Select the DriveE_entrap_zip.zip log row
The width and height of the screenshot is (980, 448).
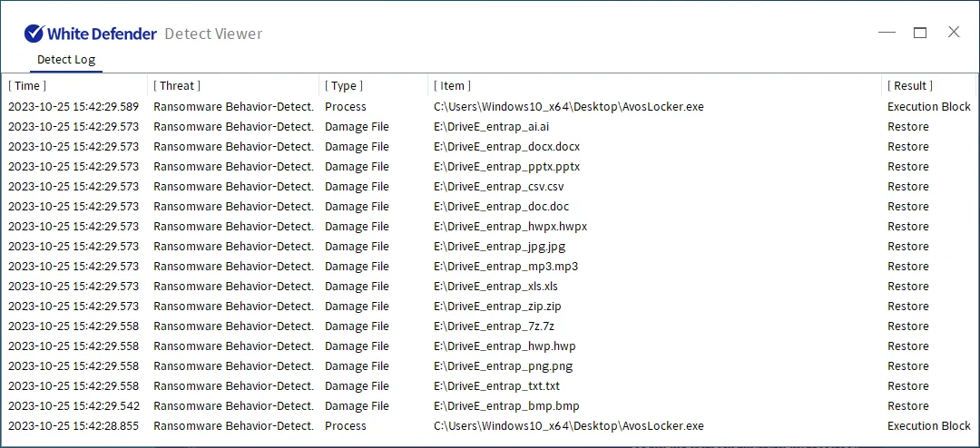coord(497,307)
